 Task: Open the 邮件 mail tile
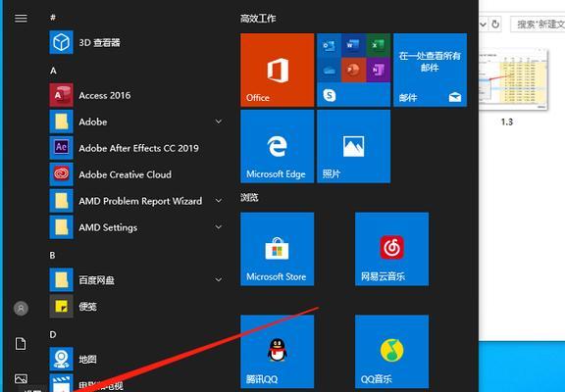(x=430, y=70)
